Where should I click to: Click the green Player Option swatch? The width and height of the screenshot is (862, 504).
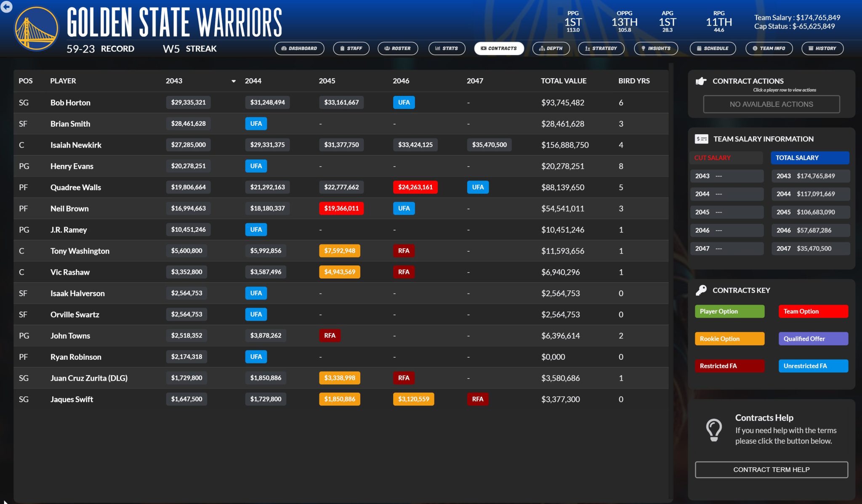[729, 311]
